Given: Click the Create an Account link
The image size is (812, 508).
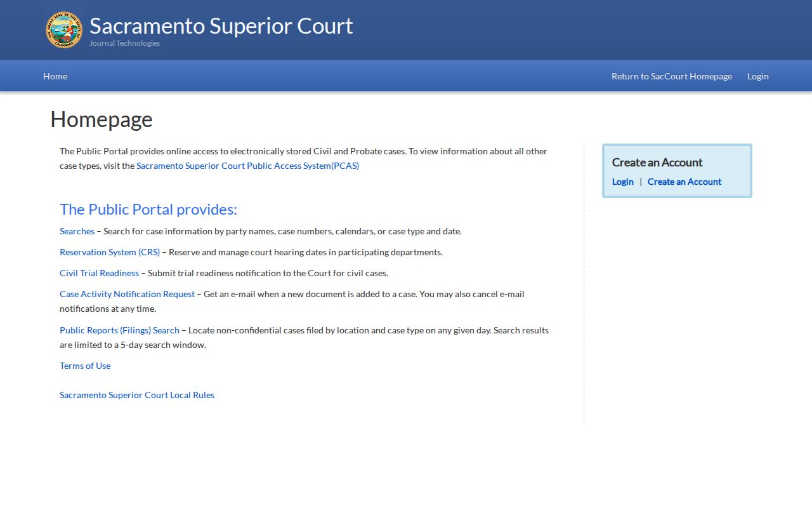Looking at the screenshot, I should pos(684,182).
